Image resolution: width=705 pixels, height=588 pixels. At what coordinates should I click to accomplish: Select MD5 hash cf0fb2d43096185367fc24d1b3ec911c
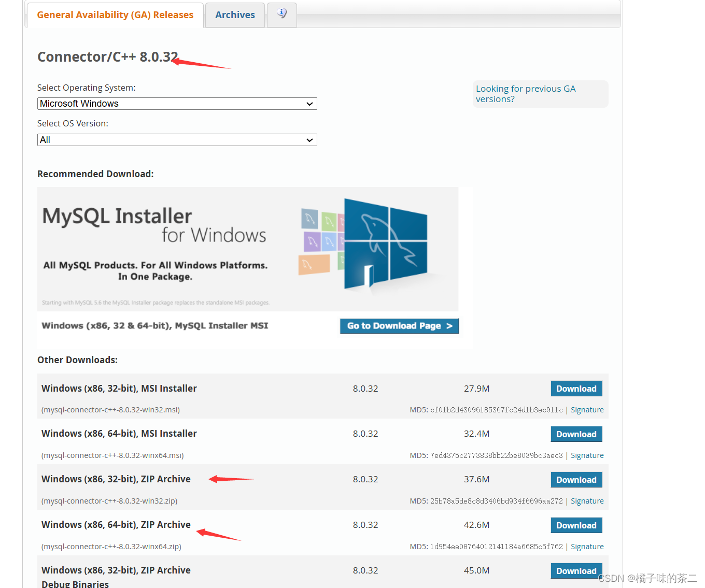pos(497,410)
